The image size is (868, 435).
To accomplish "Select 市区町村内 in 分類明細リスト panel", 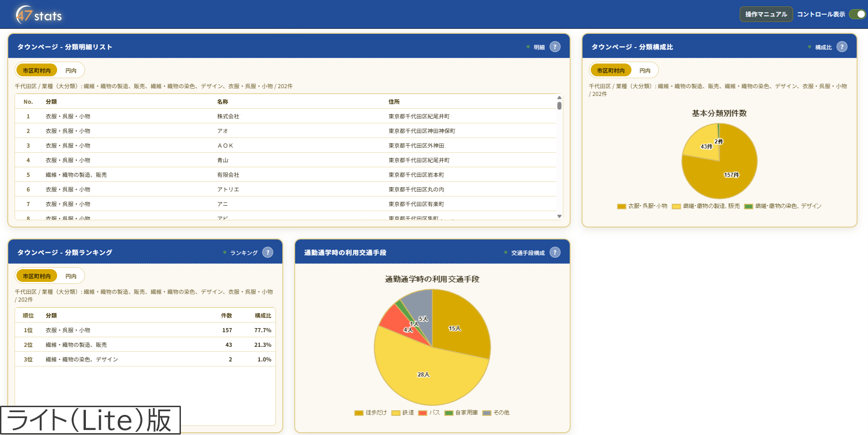I will coord(37,70).
